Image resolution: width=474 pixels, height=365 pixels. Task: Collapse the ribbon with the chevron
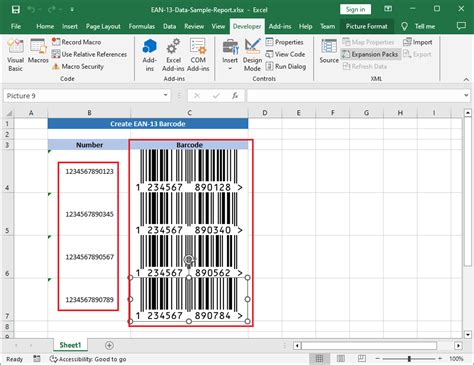pyautogui.click(x=466, y=79)
